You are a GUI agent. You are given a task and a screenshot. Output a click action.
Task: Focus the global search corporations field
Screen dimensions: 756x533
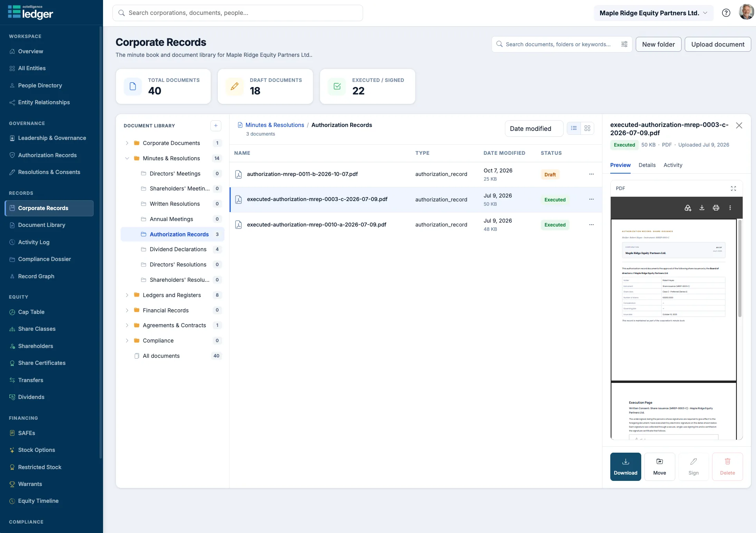click(237, 13)
